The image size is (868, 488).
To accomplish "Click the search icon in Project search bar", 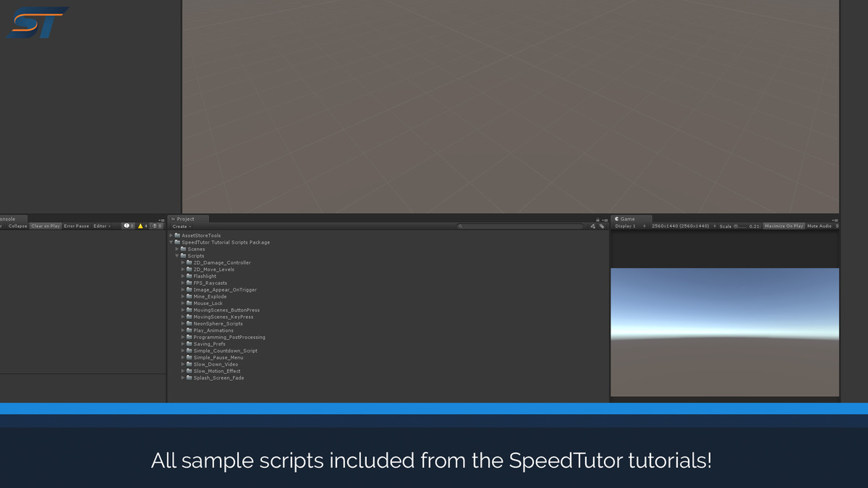I will click(x=461, y=226).
